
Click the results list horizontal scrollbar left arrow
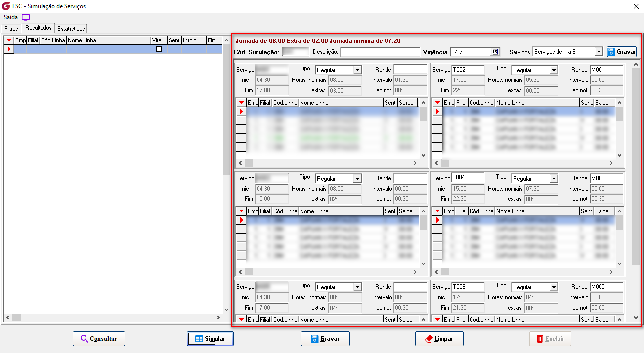coord(8,318)
